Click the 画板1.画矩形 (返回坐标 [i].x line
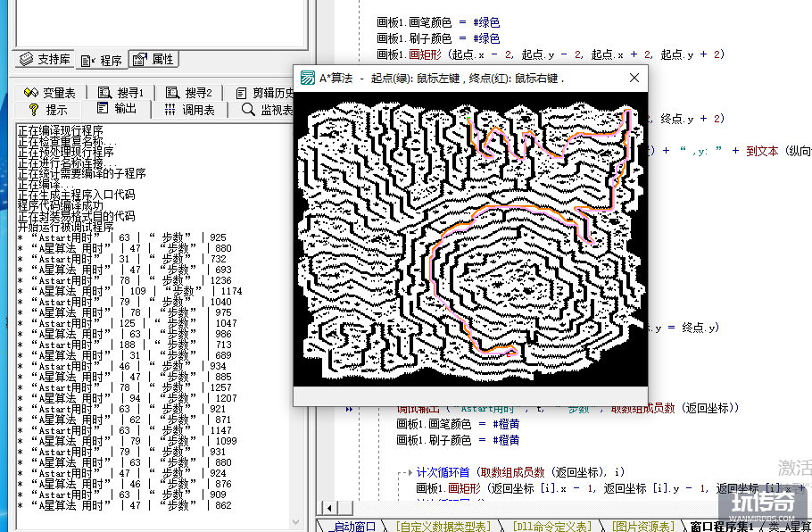The image size is (812, 532). coord(611,488)
